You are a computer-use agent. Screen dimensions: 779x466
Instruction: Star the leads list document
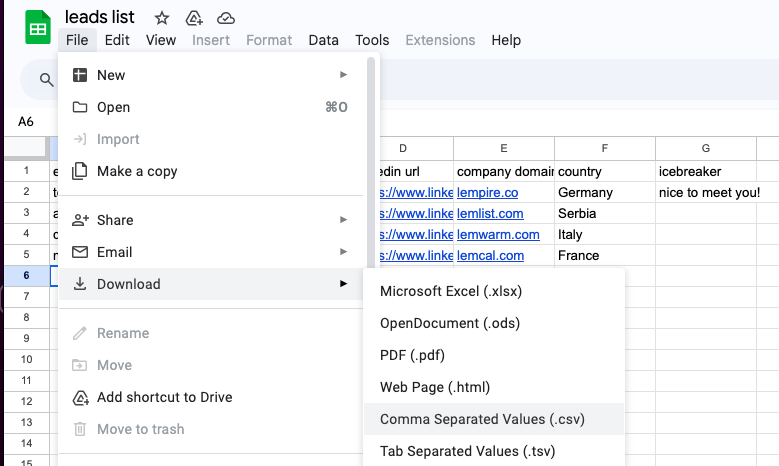159,18
